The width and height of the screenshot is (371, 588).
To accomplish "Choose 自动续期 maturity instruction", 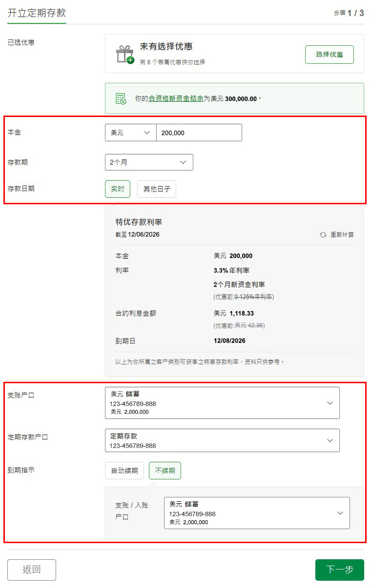I will (124, 470).
